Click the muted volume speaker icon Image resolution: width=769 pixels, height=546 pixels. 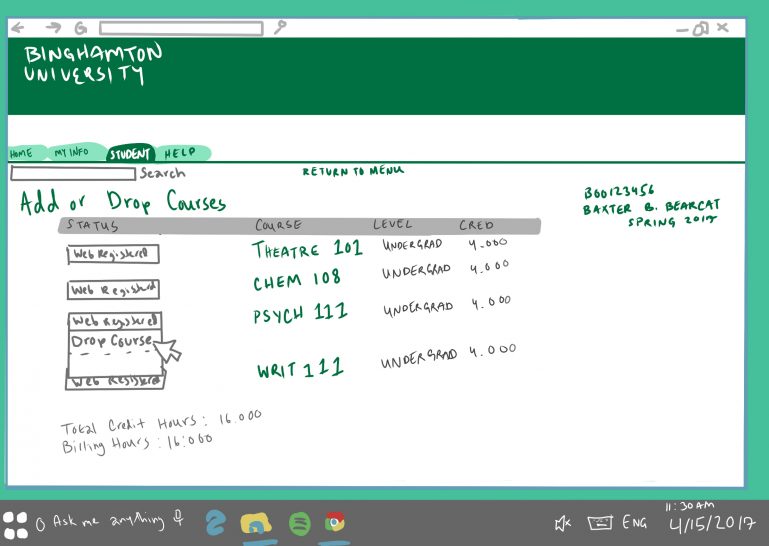point(563,522)
